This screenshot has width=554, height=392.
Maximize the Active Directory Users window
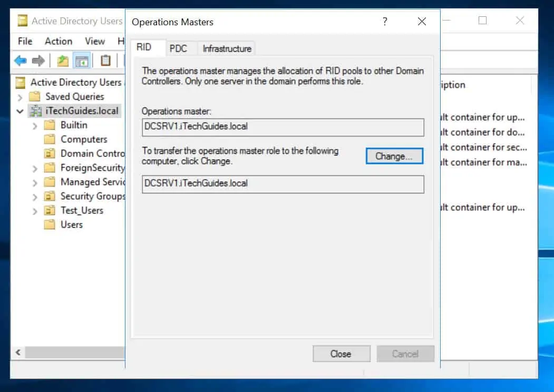tap(483, 21)
